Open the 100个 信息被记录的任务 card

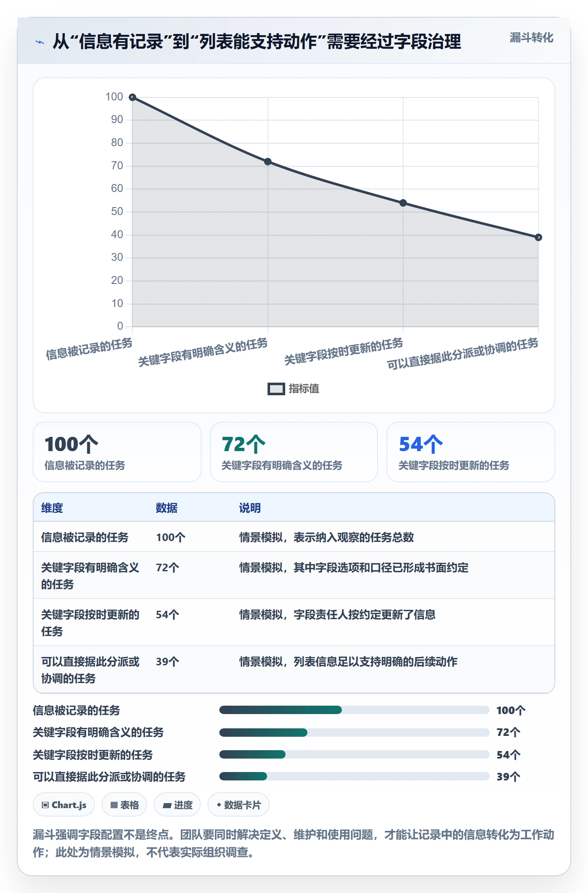117,452
